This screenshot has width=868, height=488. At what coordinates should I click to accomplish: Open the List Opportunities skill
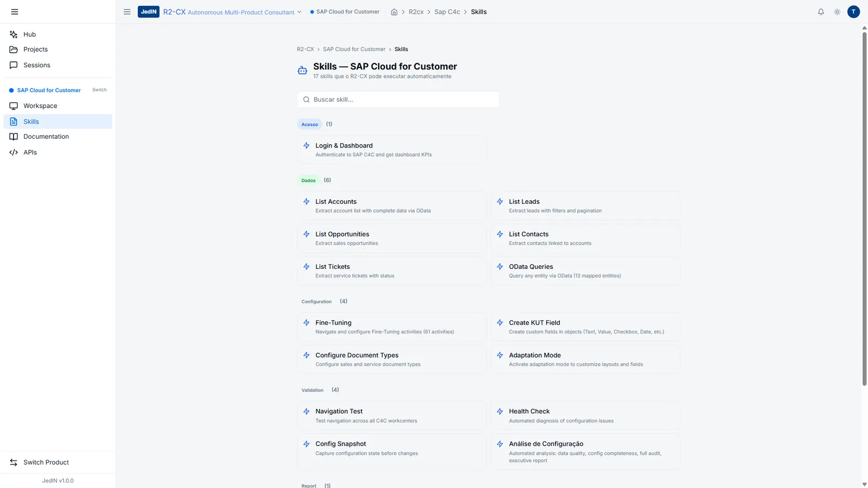[392, 238]
